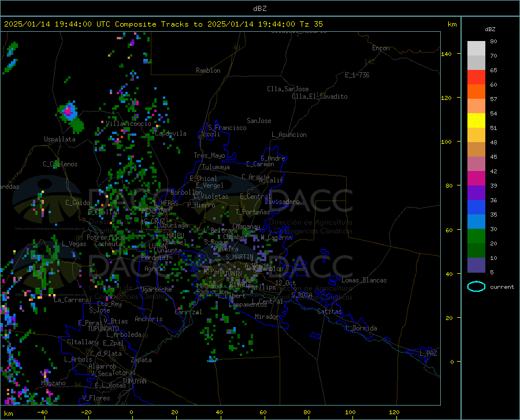Click the 'Villavicencio' map label
This screenshot has height=420, width=520.
pos(128,124)
